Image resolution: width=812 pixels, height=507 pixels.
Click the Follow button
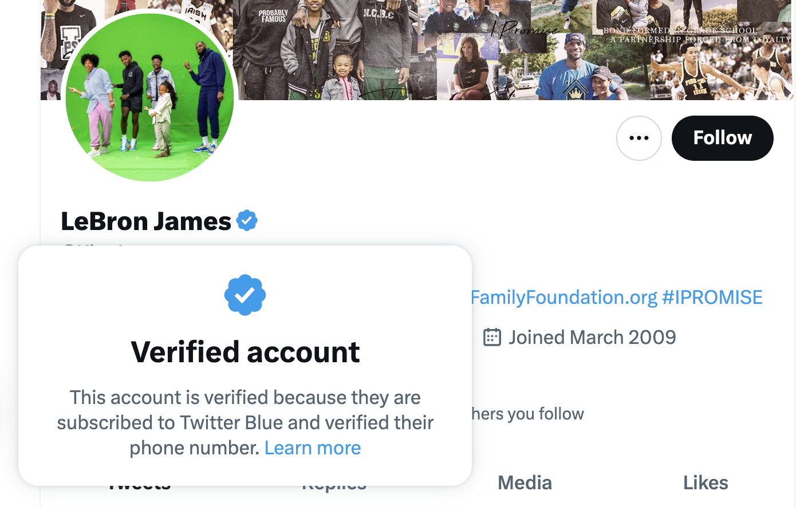point(722,138)
